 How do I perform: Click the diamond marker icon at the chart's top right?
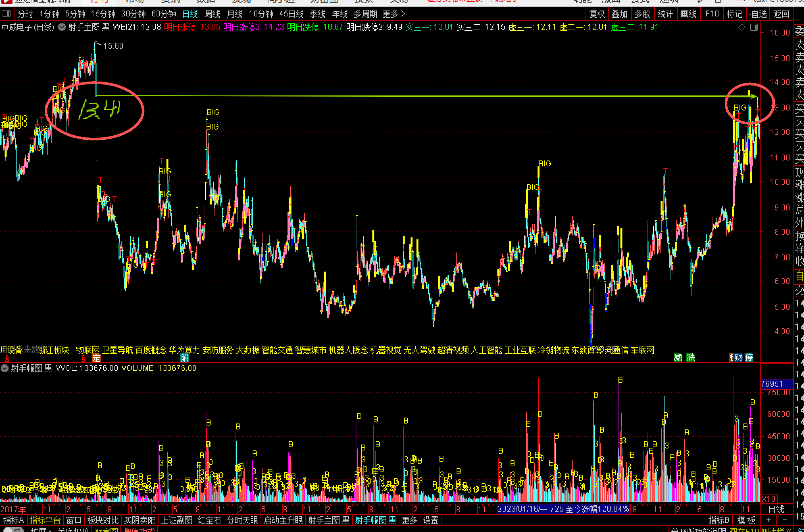click(742, 28)
